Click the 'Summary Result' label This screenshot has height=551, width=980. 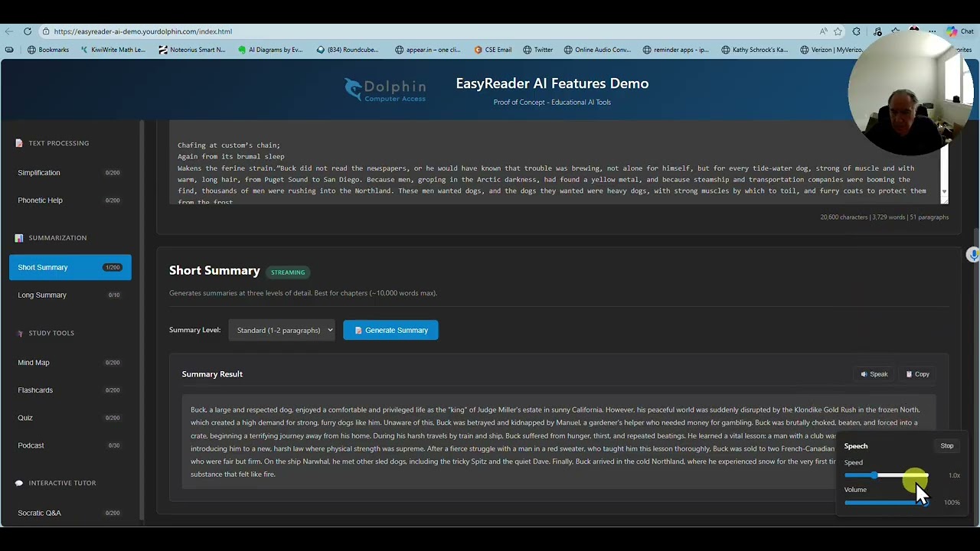point(212,374)
